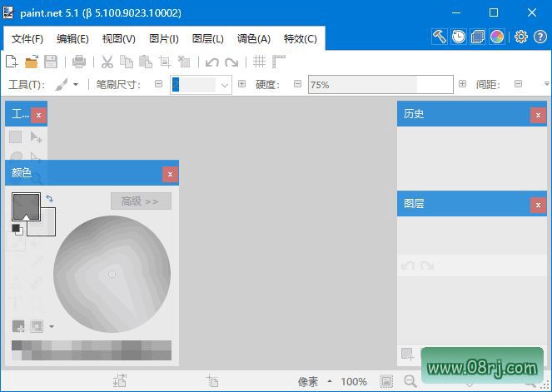Open the 图片(I) menu
Screen dimensions: 552x392
(x=164, y=38)
